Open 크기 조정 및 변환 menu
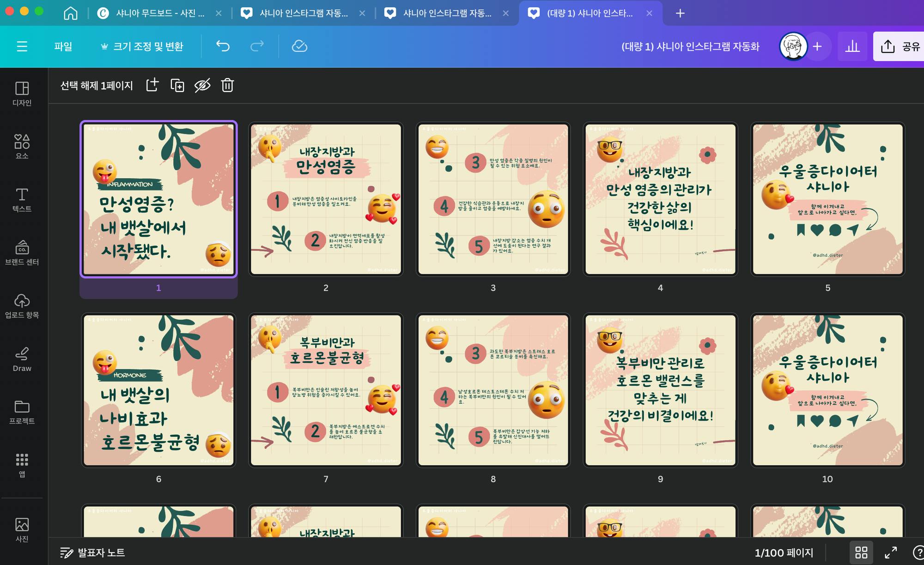The width and height of the screenshot is (924, 565). [142, 46]
